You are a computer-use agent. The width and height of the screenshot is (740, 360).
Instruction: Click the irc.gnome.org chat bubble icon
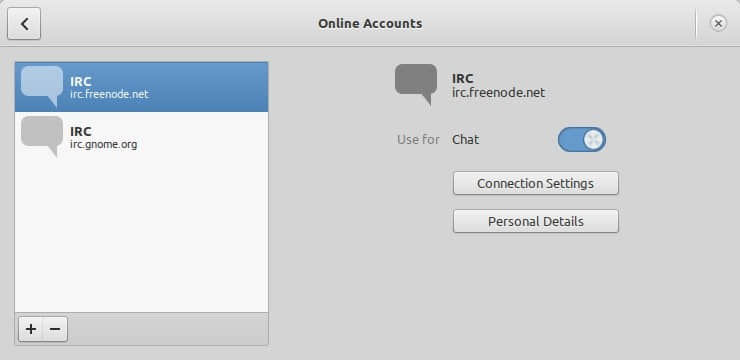(x=42, y=136)
